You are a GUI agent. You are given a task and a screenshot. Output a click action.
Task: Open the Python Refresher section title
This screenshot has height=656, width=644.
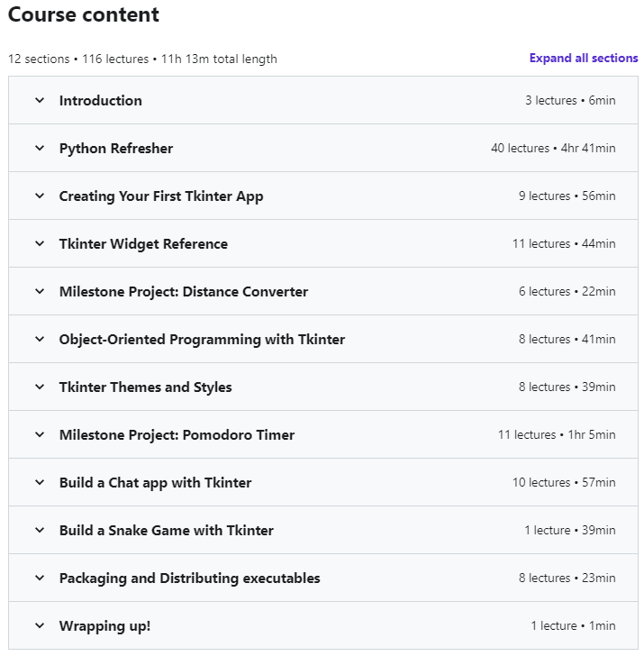(116, 149)
